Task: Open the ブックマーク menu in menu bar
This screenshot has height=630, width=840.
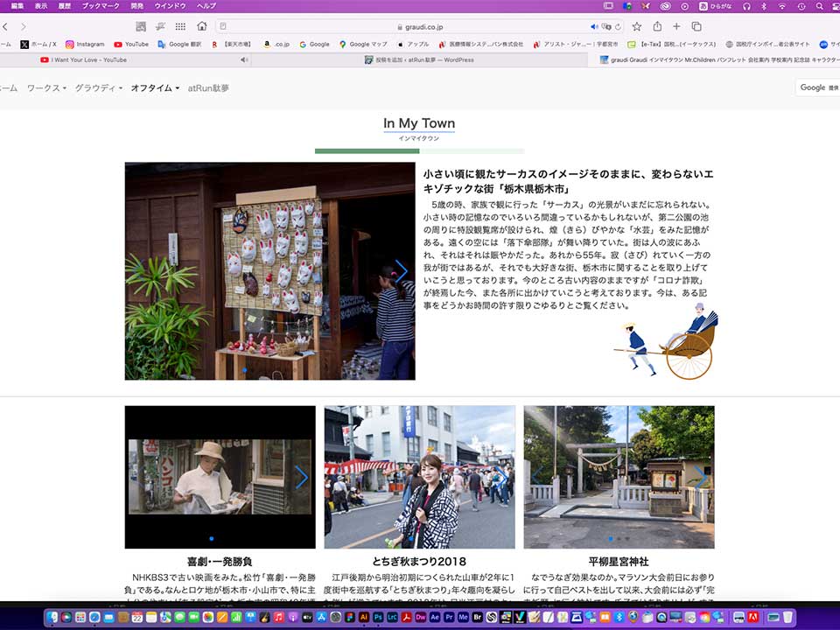Action: point(100,6)
